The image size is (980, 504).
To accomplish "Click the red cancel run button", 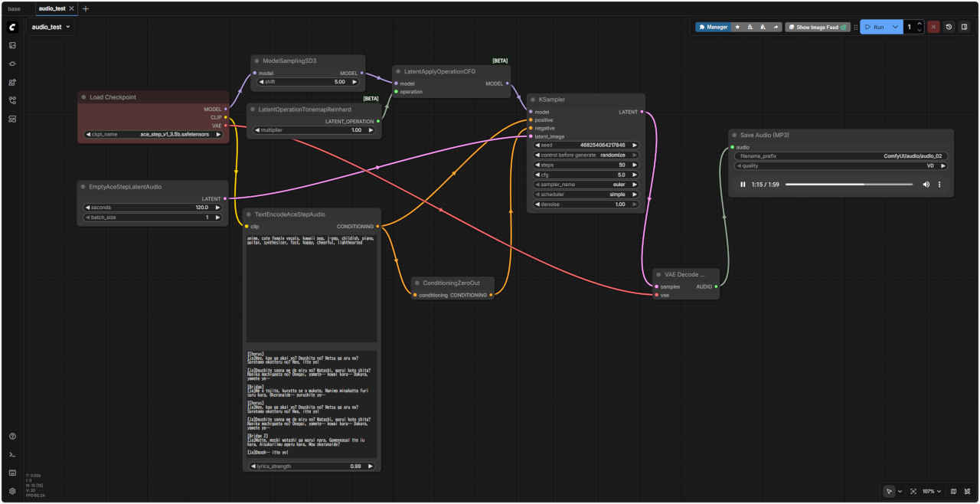I will click(x=933, y=27).
